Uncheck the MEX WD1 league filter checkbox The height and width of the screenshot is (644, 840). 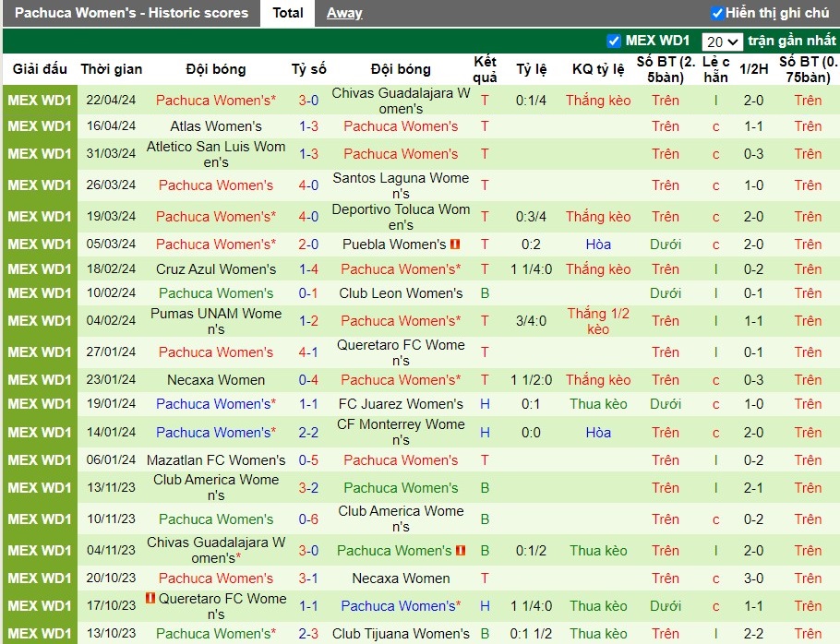pos(614,41)
